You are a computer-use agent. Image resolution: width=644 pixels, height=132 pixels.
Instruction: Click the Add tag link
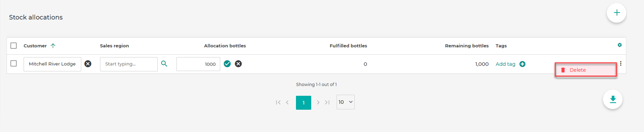click(x=505, y=64)
